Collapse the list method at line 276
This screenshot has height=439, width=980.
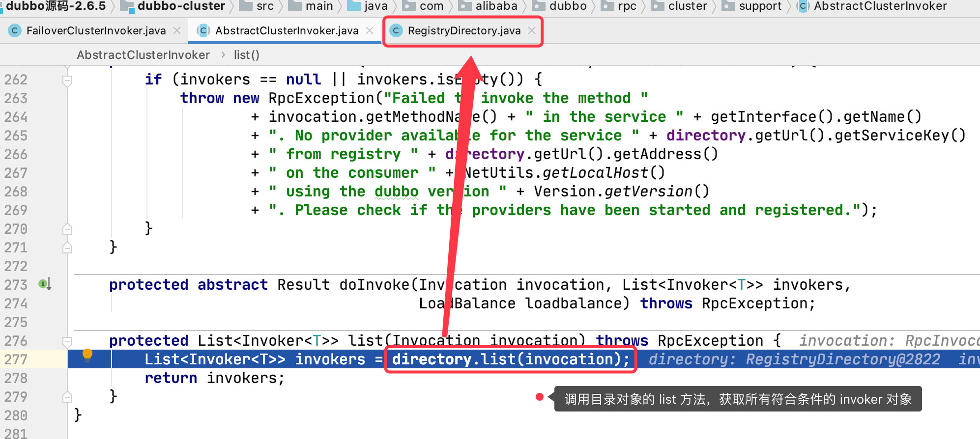click(x=68, y=341)
